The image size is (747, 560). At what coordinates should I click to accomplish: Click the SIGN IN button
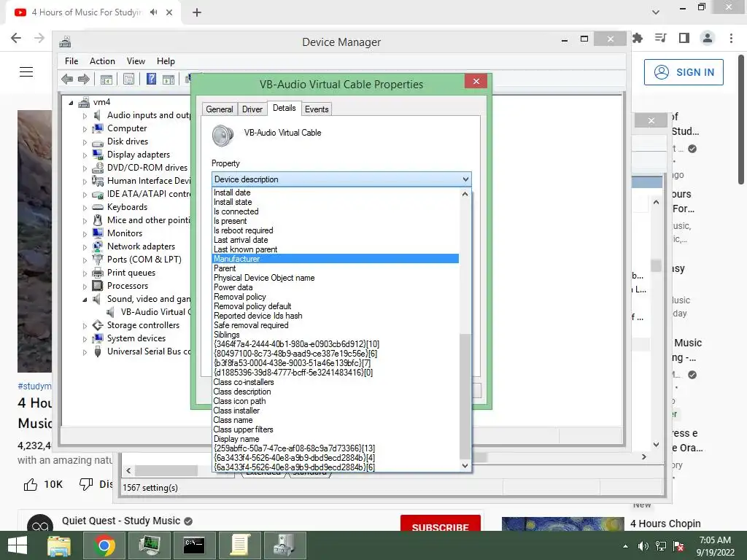tap(684, 72)
